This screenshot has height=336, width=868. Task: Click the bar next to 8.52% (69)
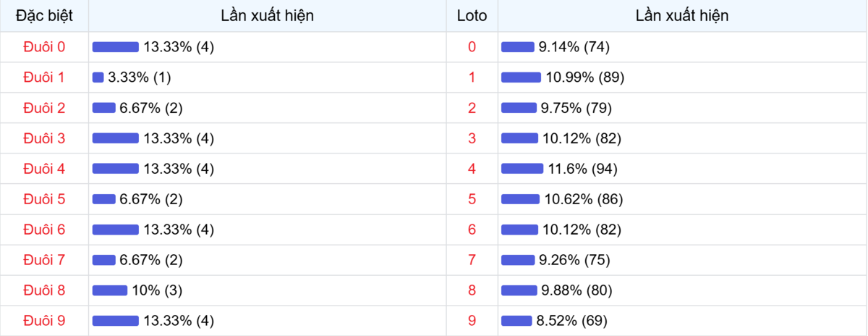(516, 321)
